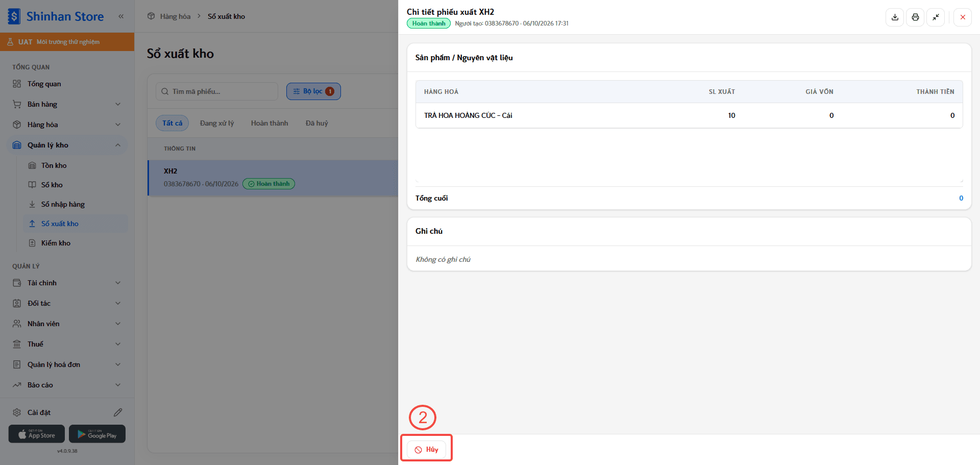
Task: Click the Hủy cancel button
Action: [x=427, y=450]
